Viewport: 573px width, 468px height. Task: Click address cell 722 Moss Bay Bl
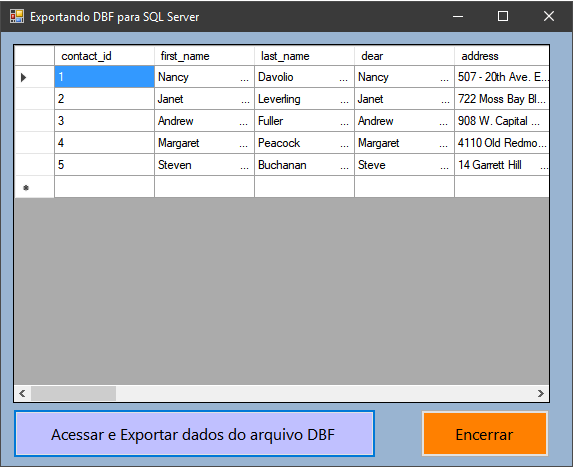tap(502, 99)
